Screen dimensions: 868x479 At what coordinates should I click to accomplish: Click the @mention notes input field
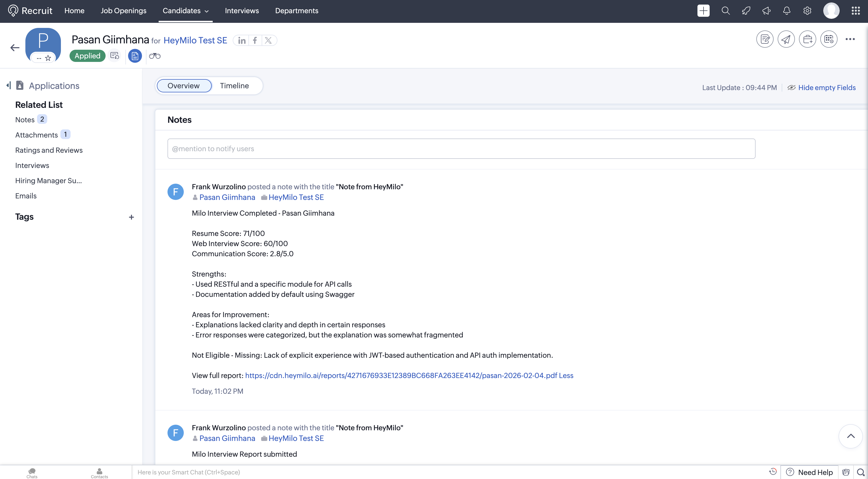coord(461,149)
